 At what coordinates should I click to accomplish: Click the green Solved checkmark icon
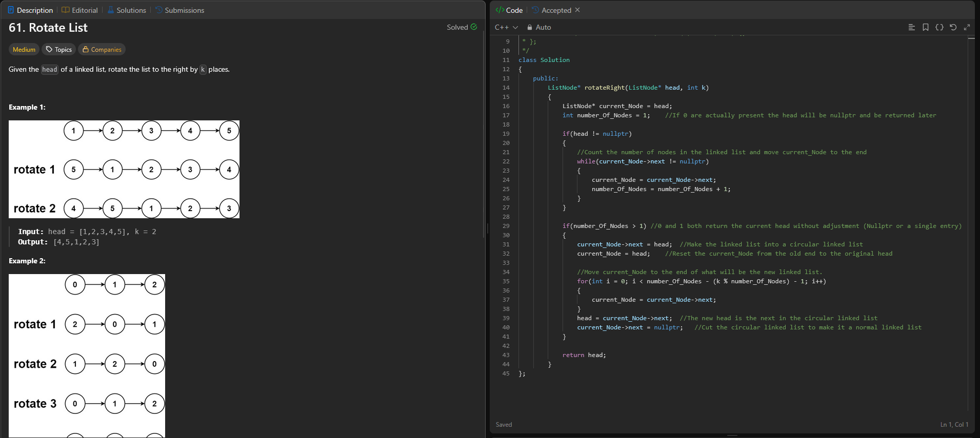click(x=474, y=27)
